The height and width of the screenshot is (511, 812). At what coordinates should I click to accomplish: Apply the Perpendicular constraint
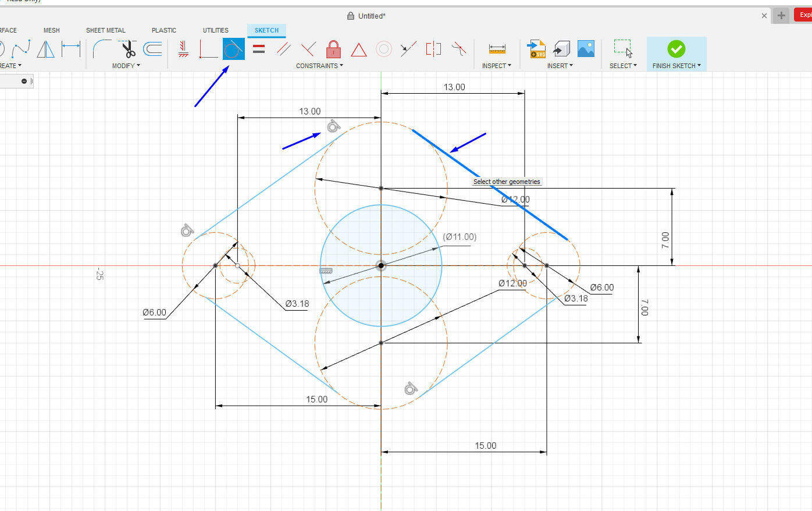[308, 49]
